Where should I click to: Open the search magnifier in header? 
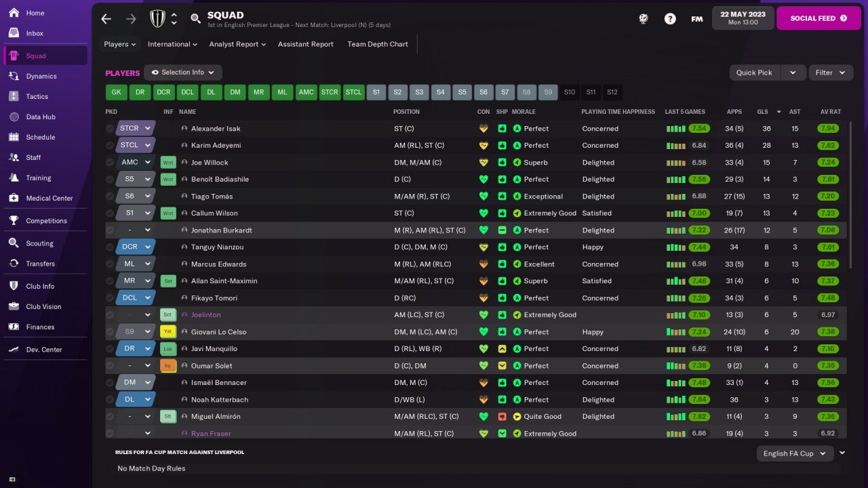(x=196, y=19)
